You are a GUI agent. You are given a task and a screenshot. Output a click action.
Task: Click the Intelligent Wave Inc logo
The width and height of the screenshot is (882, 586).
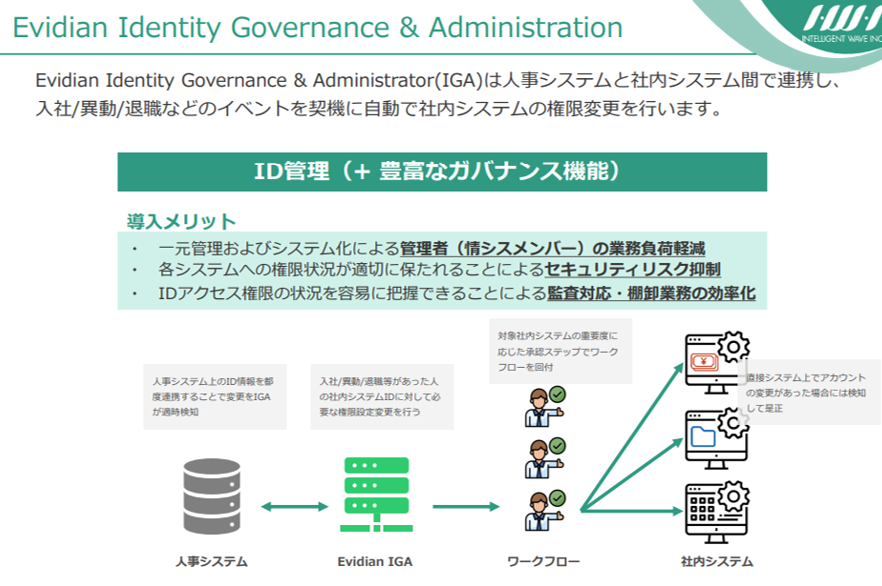pos(842,24)
